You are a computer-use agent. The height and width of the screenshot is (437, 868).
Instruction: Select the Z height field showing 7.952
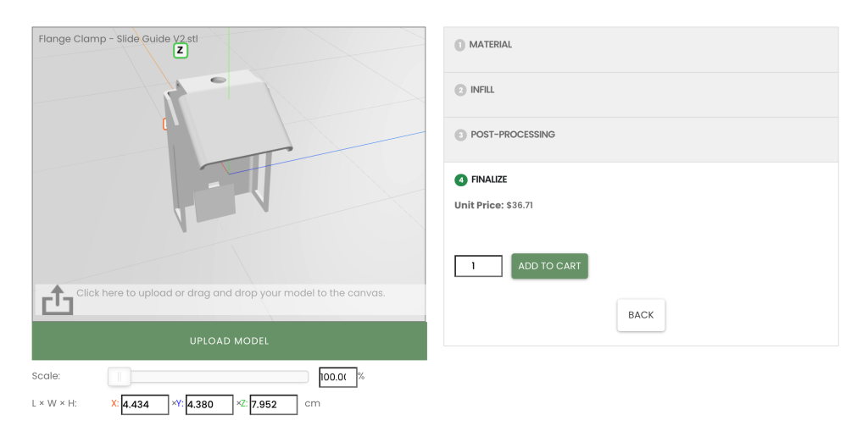click(273, 405)
